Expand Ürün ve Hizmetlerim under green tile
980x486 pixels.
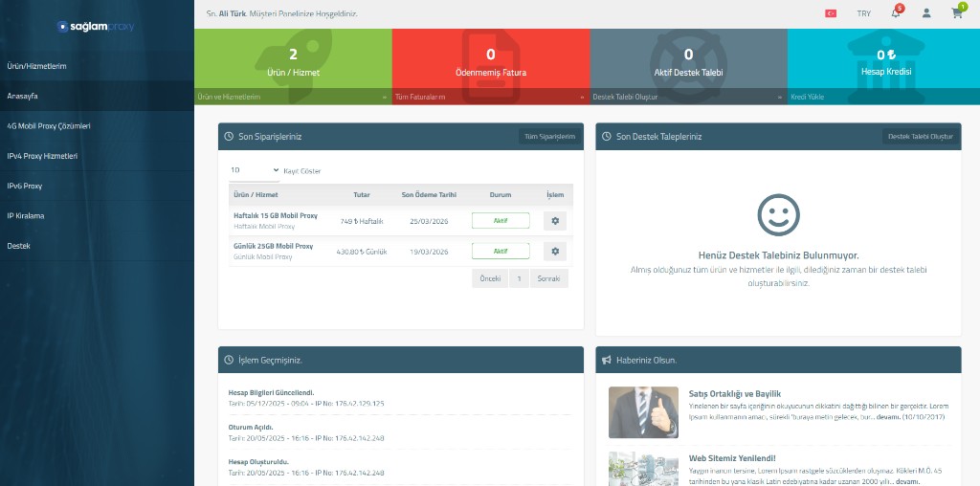point(293,97)
